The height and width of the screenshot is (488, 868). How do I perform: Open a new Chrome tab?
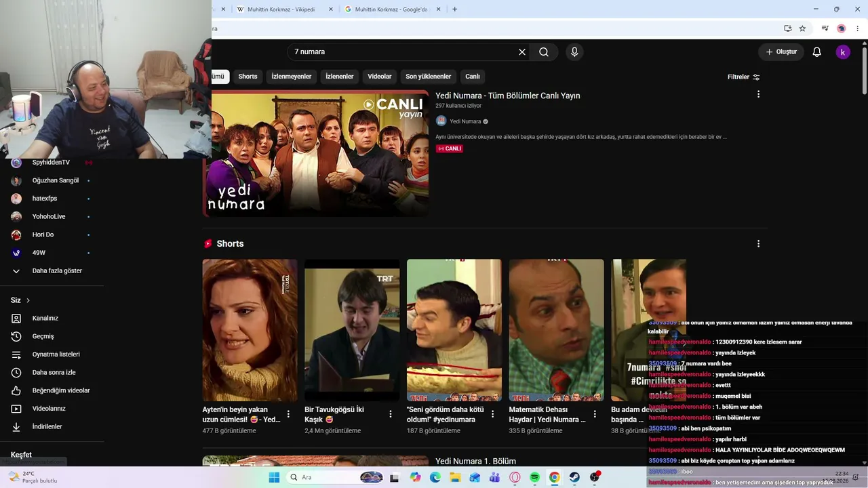pyautogui.click(x=454, y=9)
